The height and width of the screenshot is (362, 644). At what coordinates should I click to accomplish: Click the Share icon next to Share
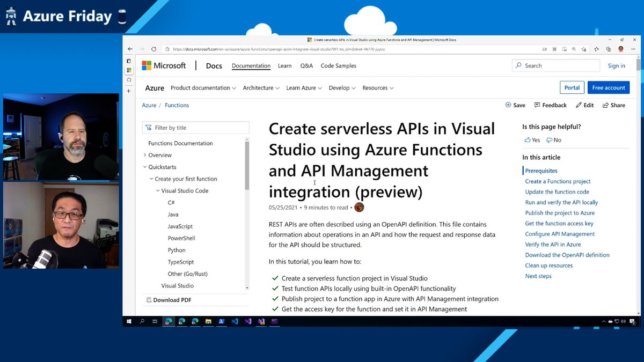tap(605, 105)
